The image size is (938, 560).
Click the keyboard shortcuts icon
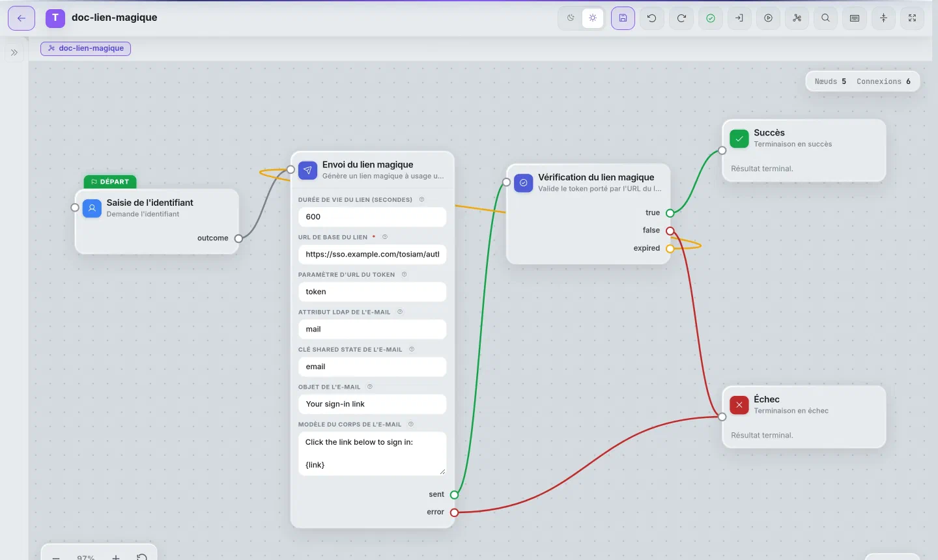pos(855,18)
